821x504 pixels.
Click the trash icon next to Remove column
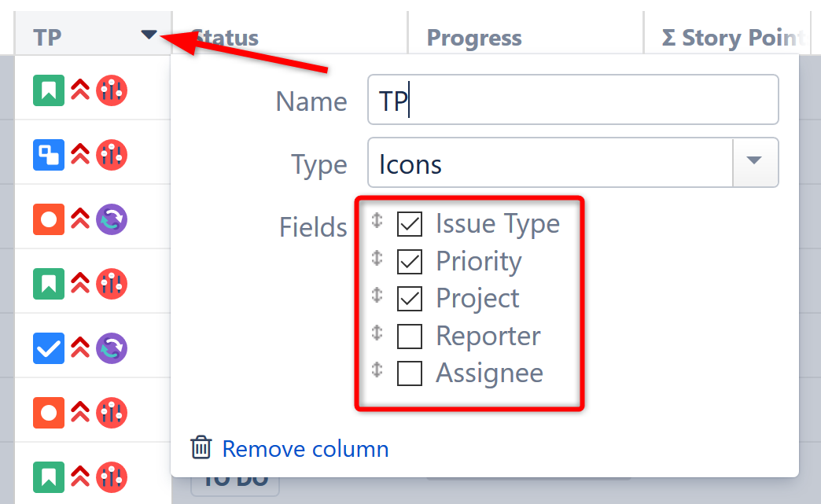point(201,448)
